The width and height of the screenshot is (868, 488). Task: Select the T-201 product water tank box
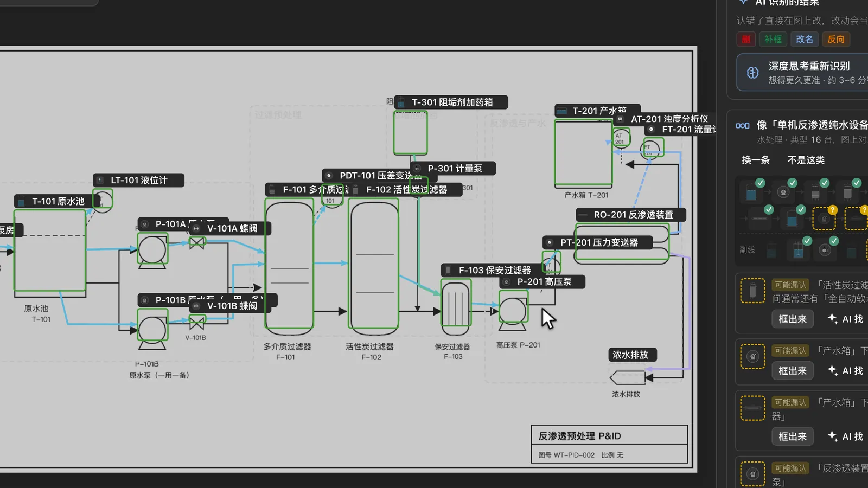point(583,153)
